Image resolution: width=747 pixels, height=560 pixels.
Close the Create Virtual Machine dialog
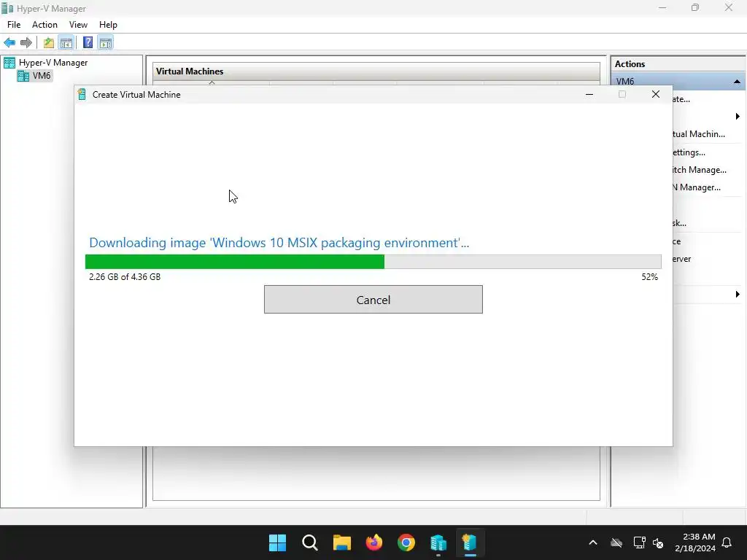point(656,94)
